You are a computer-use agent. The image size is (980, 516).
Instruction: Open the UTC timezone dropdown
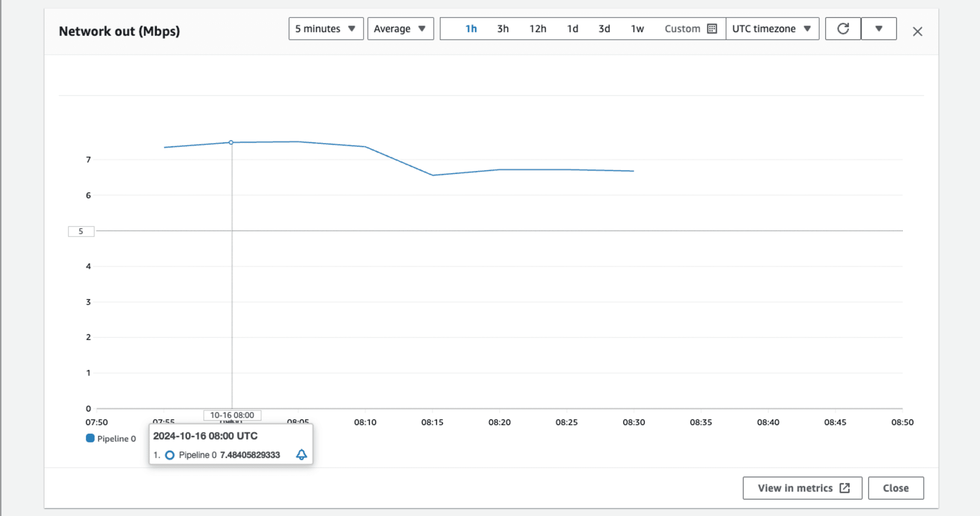(772, 29)
